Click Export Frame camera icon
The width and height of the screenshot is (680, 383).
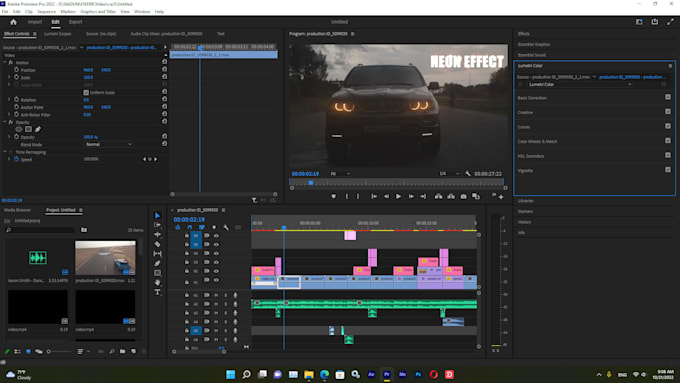coord(464,196)
